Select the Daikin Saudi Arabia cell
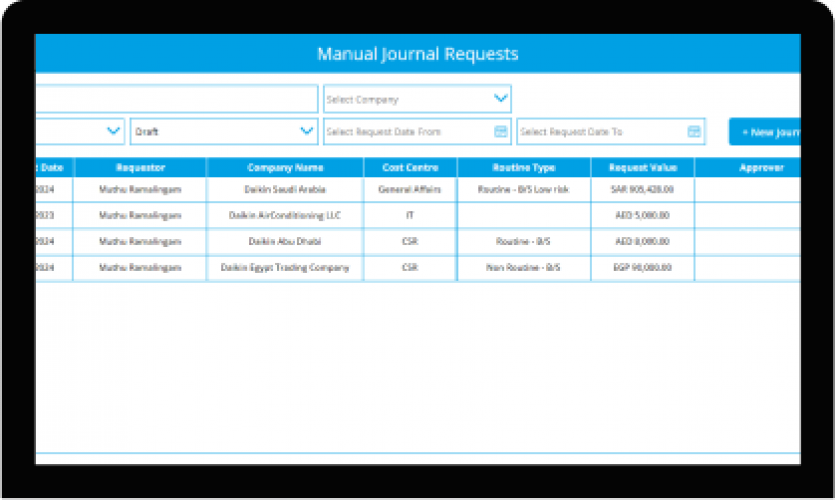This screenshot has width=835, height=500. coord(285,189)
